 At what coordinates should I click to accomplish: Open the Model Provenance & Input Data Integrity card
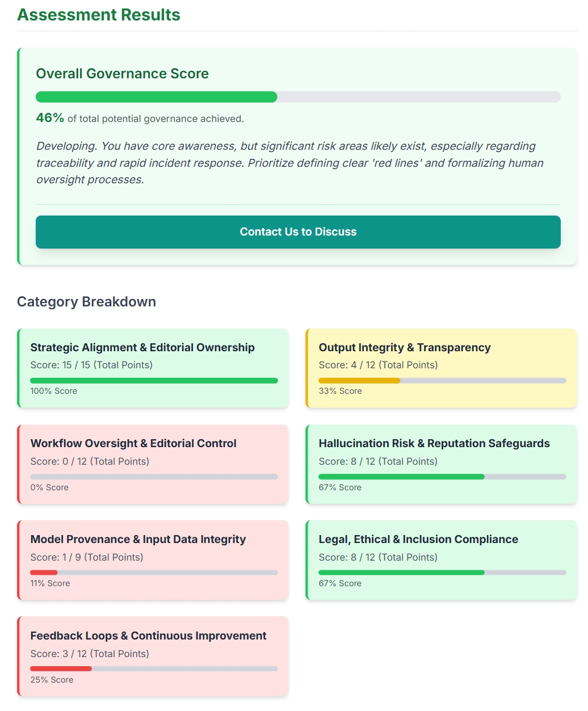pyautogui.click(x=153, y=560)
